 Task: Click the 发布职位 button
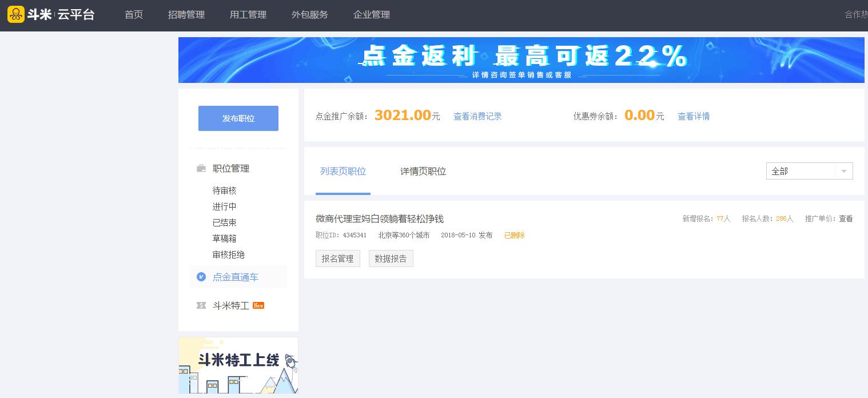[x=238, y=118]
